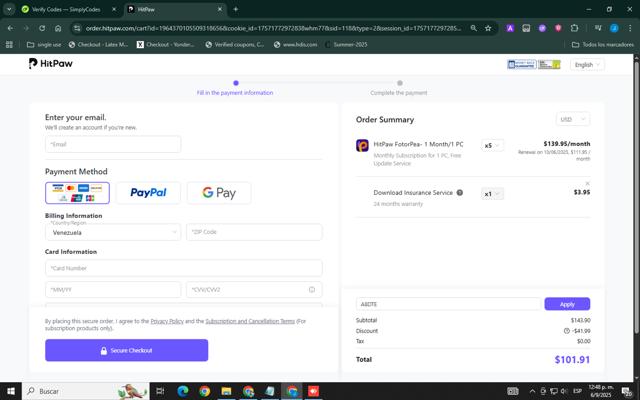640x400 pixels.
Task: Open Task View on the taskbar
Action: (160, 391)
